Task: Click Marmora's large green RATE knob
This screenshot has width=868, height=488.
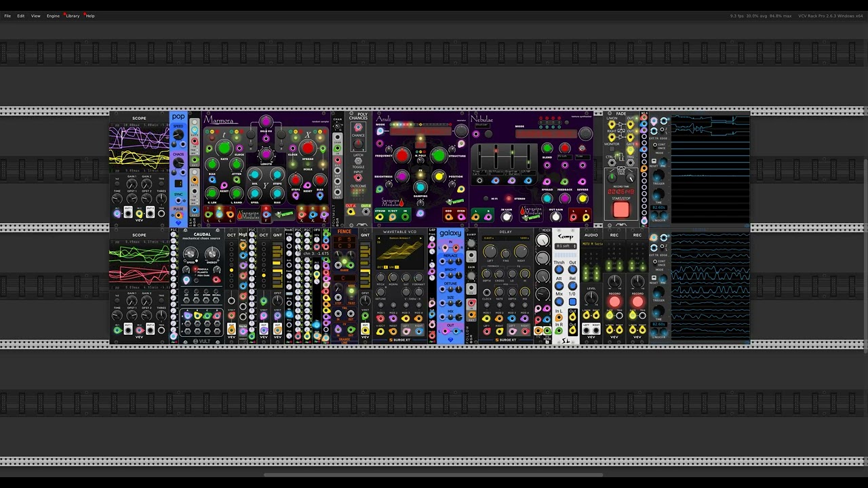Action: [x=224, y=148]
